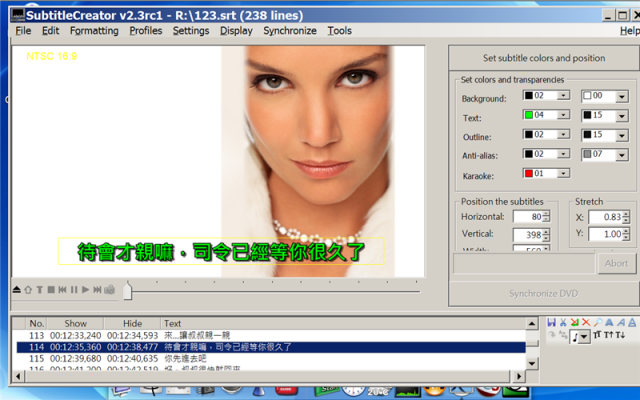
Task: Open the Synchronize menu
Action: (290, 31)
